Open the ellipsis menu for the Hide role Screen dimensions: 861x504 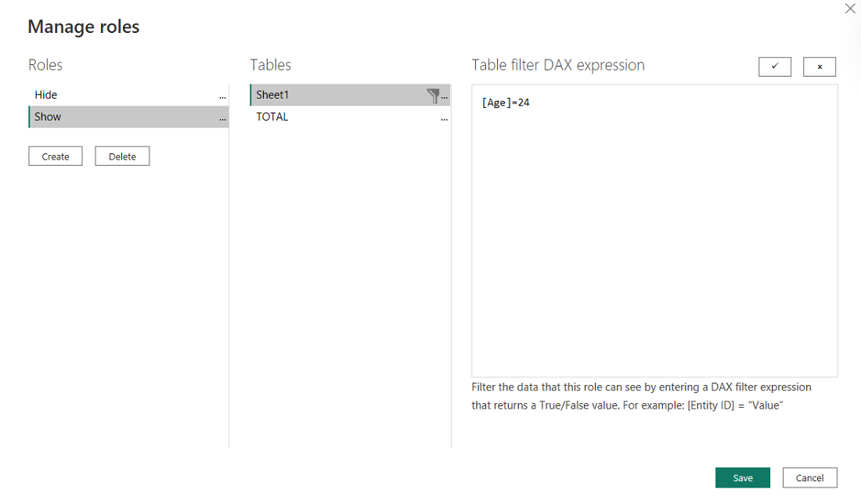coord(223,96)
